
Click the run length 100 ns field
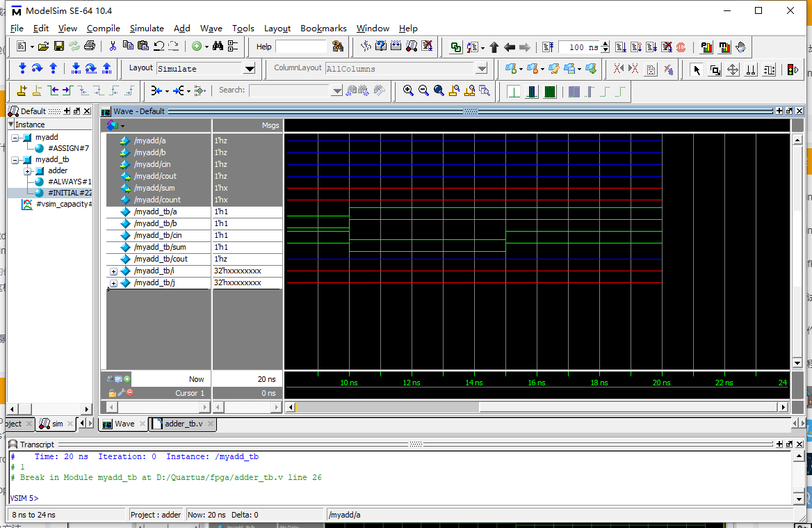578,47
